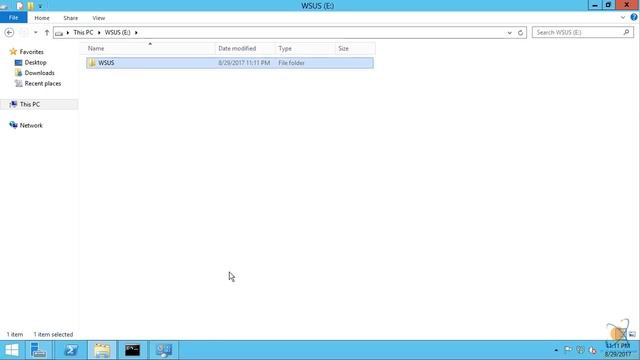Screen dimensions: 640x360
Task: Launch PowerShell from the taskbar
Action: pyautogui.click(x=71, y=350)
